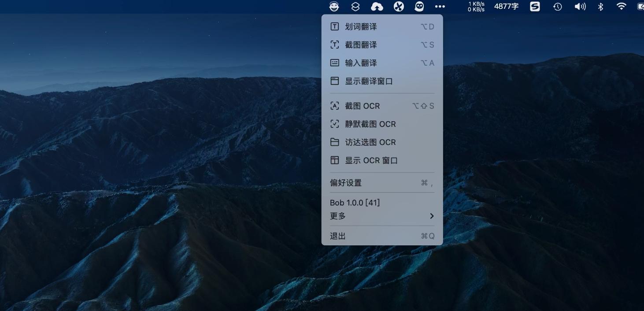This screenshot has width=644, height=311.
Task: Click the cloud upload menu bar icon
Action: 376,7
